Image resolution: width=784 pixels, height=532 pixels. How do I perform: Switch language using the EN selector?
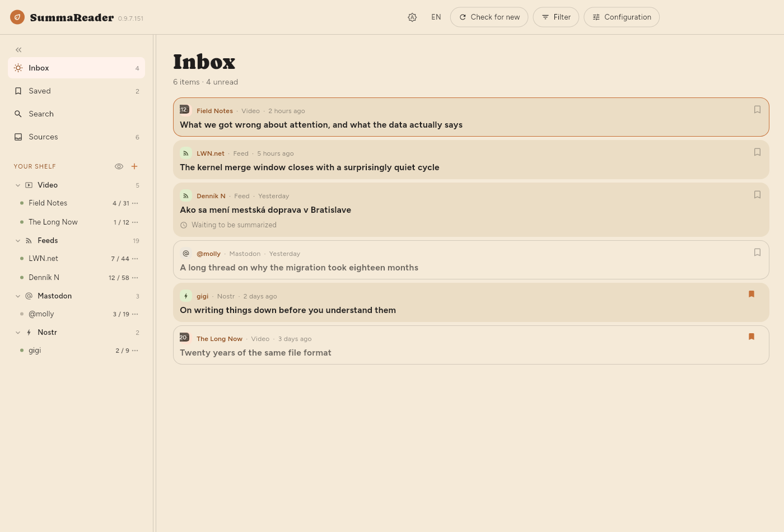point(436,17)
